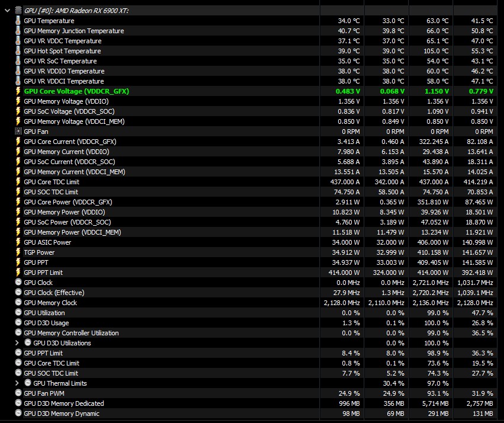
Task: Click the green 0.068 V minimum core voltage
Action: click(392, 91)
